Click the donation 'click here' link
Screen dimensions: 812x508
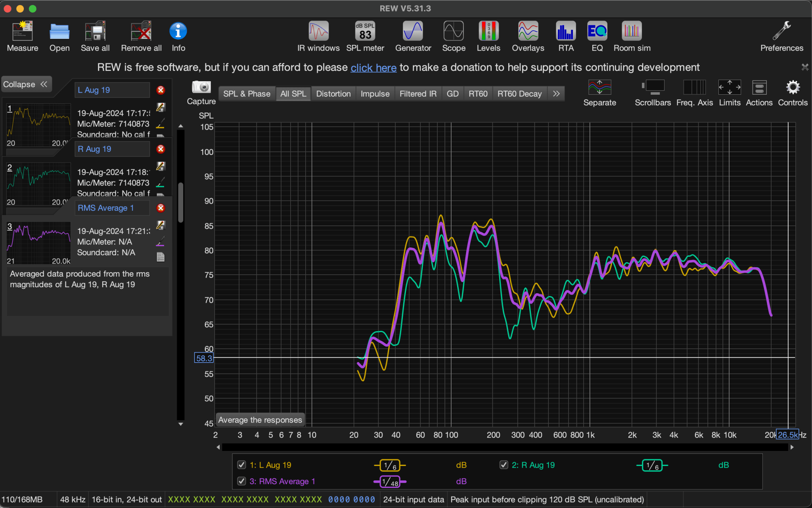pyautogui.click(x=373, y=68)
